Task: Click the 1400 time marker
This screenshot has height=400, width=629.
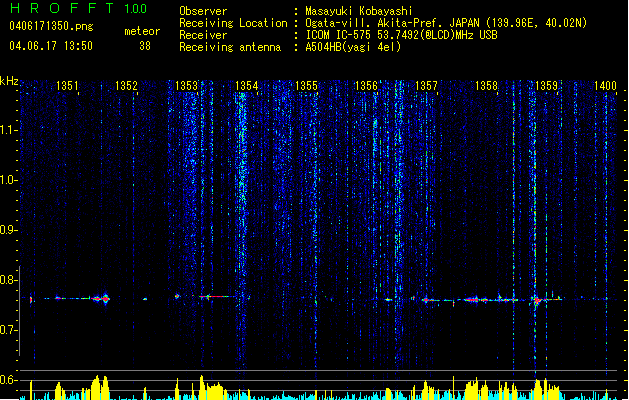Action: tap(605, 86)
